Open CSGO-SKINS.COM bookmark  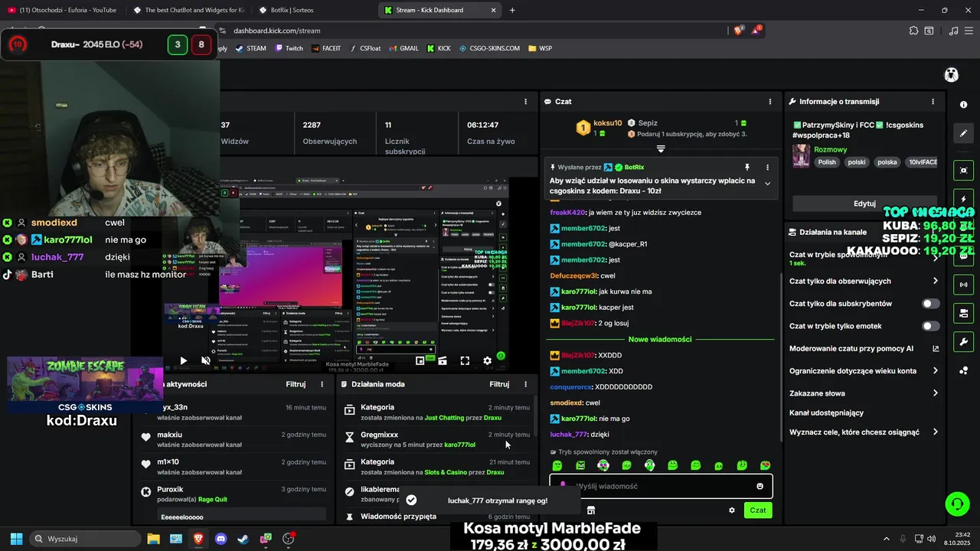click(x=489, y=48)
